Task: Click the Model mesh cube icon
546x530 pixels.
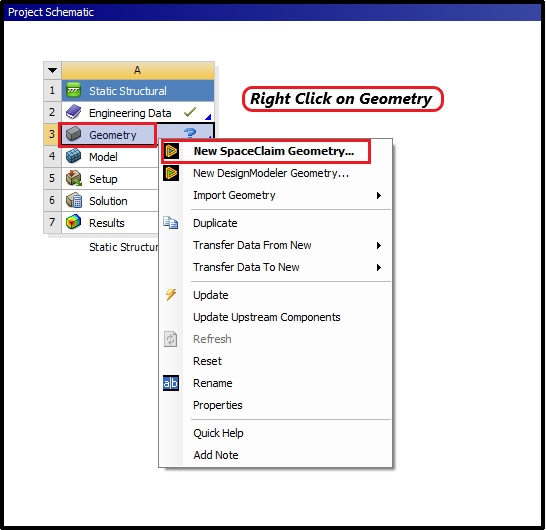Action: point(73,156)
